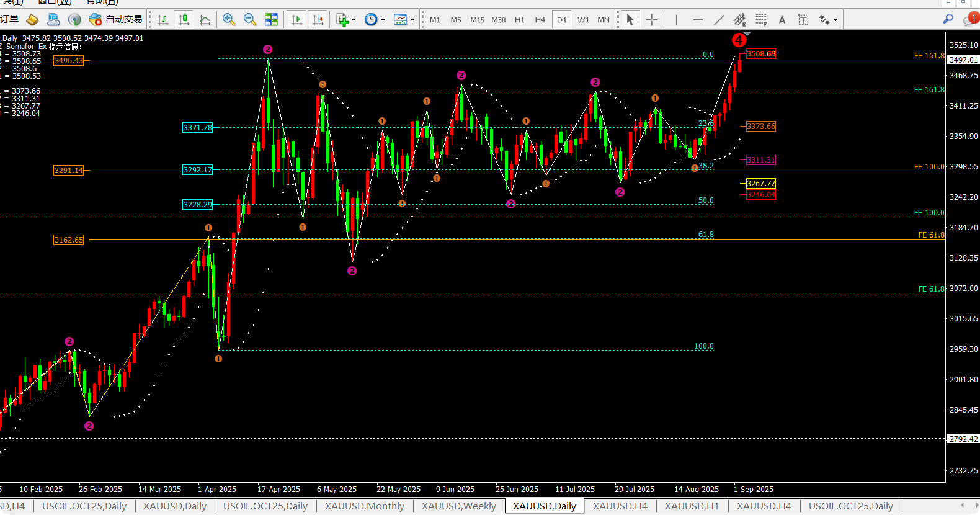Viewport: 980px width, 515px height.
Task: Select the vertical line drawing tool
Action: pos(677,20)
